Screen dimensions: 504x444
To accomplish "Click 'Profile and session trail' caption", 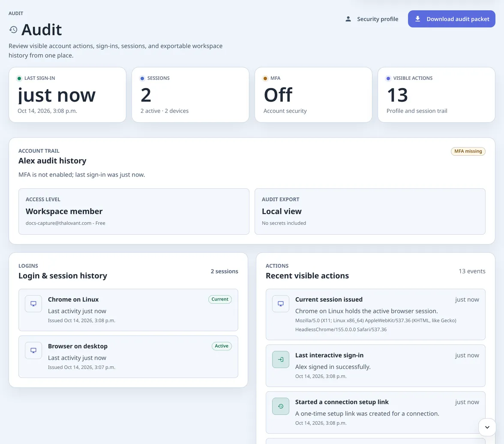I will [x=417, y=111].
